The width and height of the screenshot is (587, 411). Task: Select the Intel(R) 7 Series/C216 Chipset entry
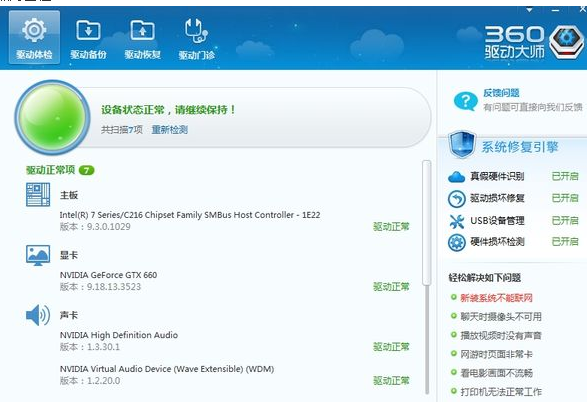coord(190,215)
